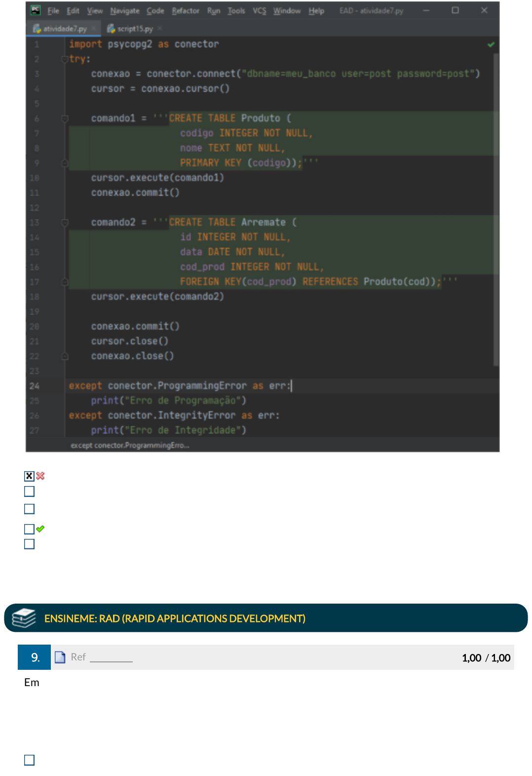Fold the comando1 CREATE TABLE Produto string
The height and width of the screenshot is (776, 532).
coord(65,119)
